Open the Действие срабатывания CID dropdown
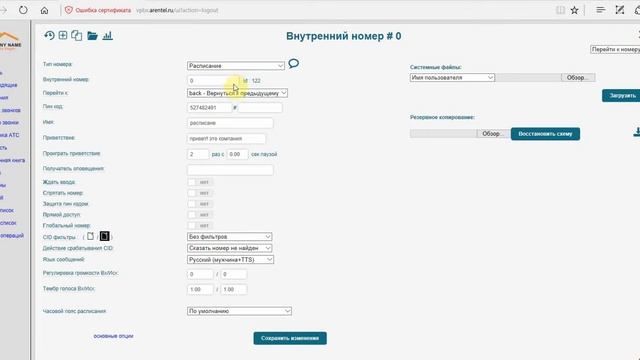Viewport: 640px width, 360px height. [x=229, y=248]
